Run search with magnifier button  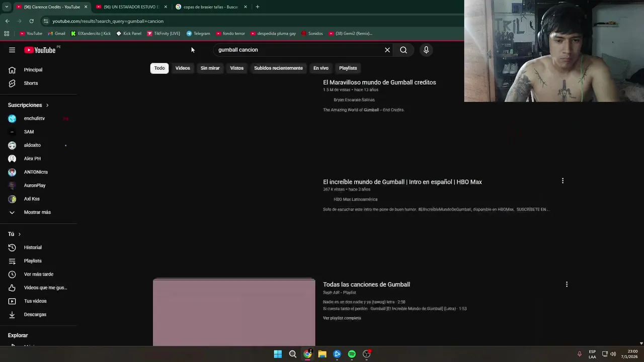404,50
